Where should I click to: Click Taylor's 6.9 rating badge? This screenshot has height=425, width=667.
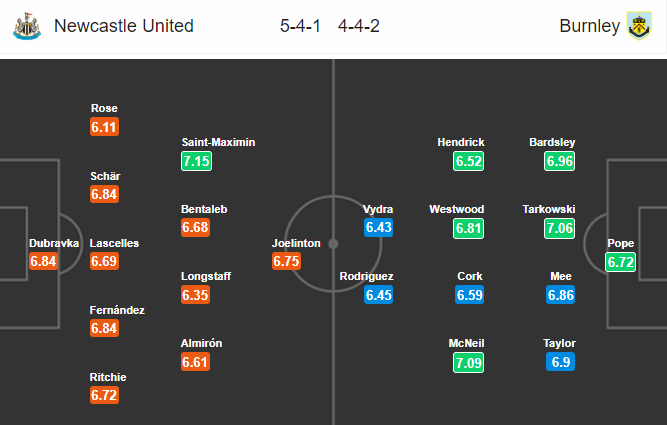pyautogui.click(x=561, y=362)
